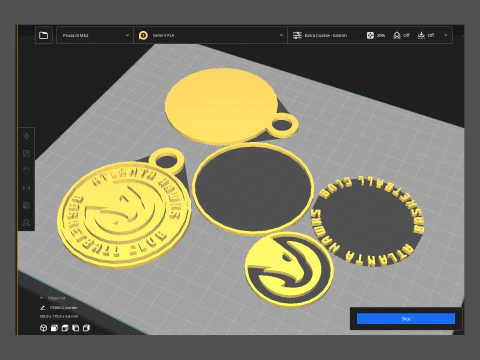The width and height of the screenshot is (480, 360).
Task: Select the Rotate tool
Action: click(26, 171)
